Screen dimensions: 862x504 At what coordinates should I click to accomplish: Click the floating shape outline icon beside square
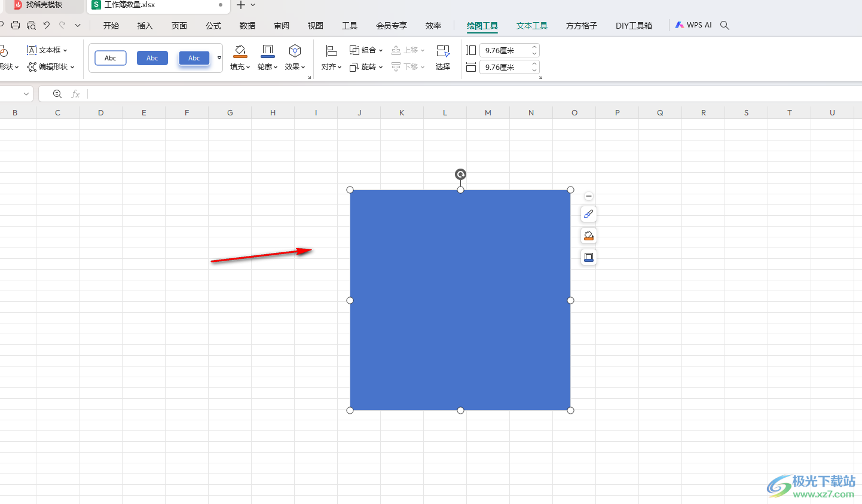pos(589,257)
